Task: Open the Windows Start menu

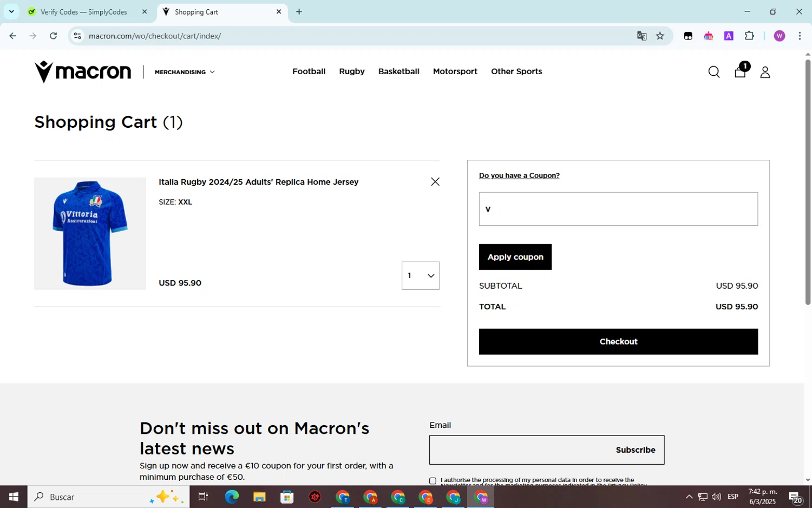Action: click(14, 497)
